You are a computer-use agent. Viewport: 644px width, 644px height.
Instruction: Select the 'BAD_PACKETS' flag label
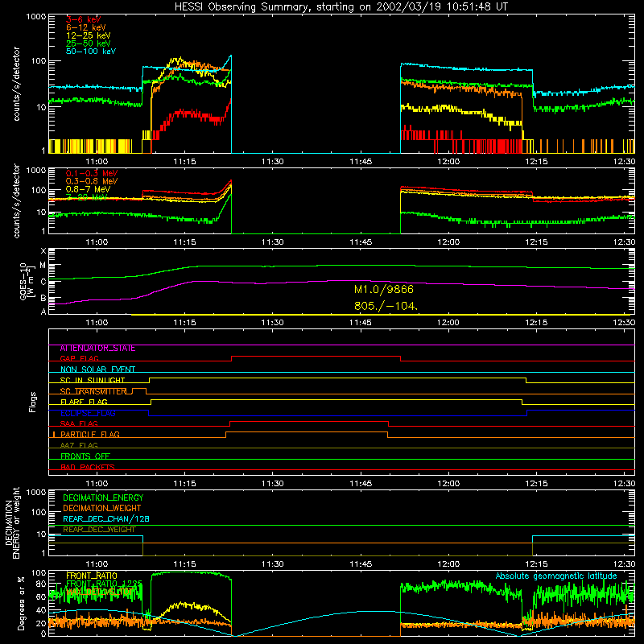tap(88, 467)
